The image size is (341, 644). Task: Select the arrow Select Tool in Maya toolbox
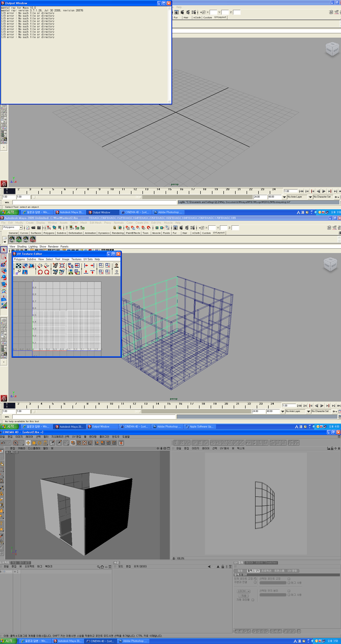coord(4,250)
